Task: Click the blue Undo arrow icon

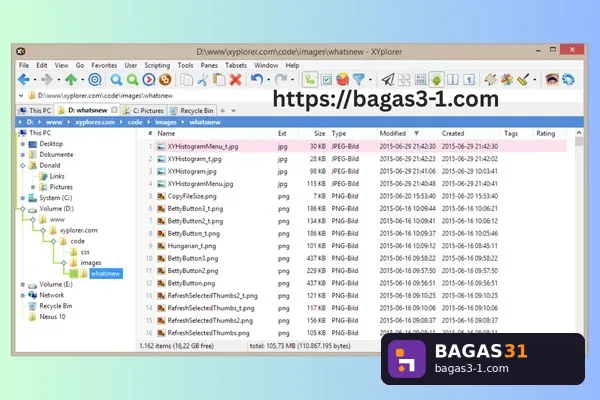Action: point(257,80)
